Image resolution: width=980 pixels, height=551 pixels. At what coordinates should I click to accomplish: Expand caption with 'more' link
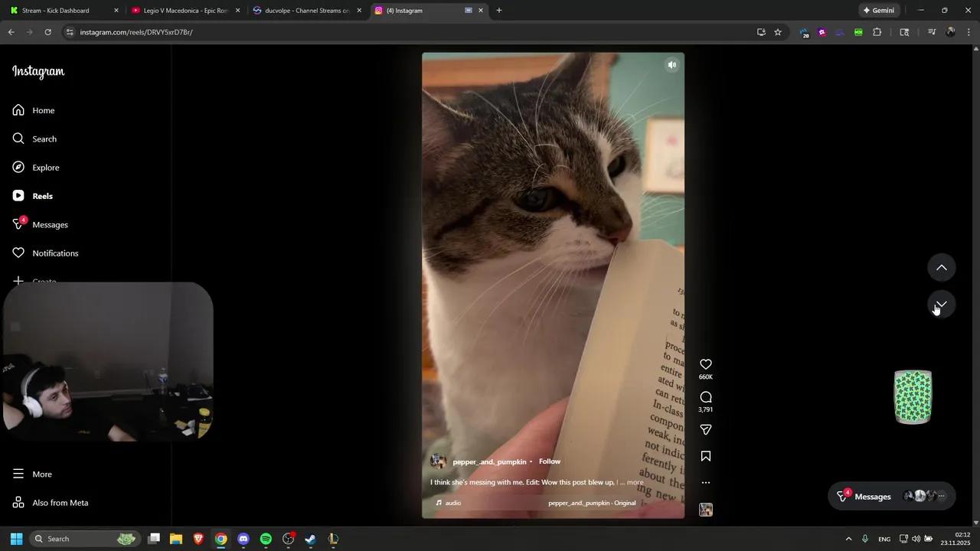(x=635, y=482)
